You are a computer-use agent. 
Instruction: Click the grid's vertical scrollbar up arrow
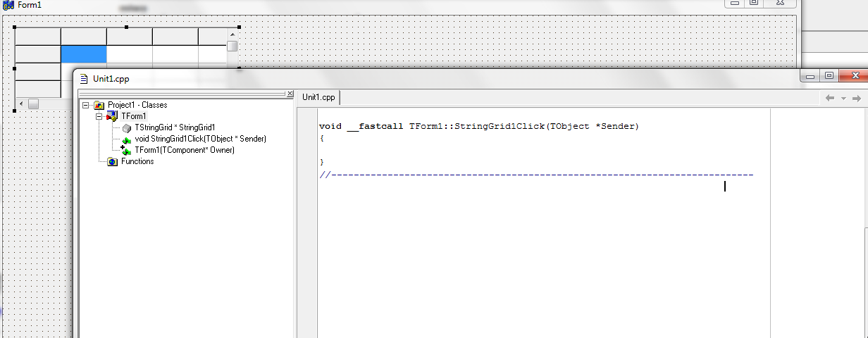pyautogui.click(x=232, y=33)
